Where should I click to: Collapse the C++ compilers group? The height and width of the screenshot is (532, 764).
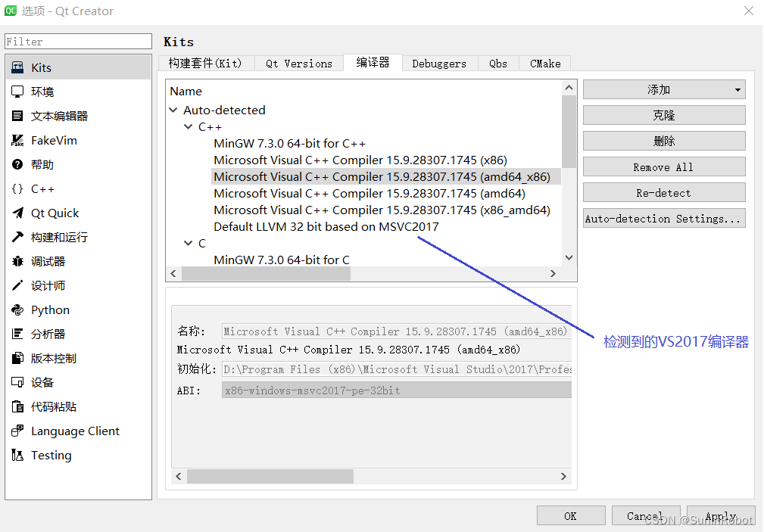188,126
